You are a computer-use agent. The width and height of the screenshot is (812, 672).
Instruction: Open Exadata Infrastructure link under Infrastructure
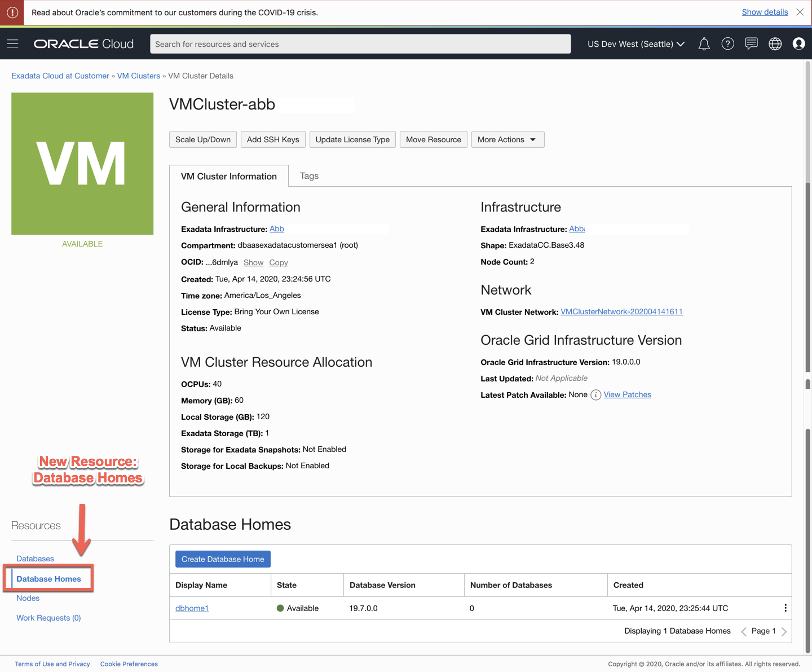click(577, 229)
